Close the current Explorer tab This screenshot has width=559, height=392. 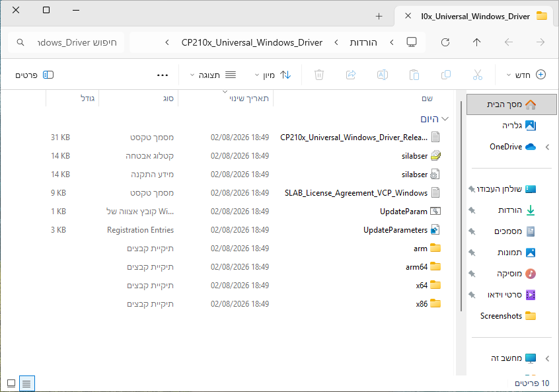tap(408, 16)
